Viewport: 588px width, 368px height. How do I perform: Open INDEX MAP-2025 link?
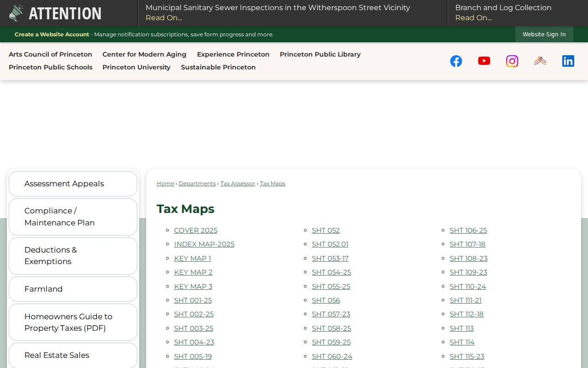pyautogui.click(x=204, y=244)
